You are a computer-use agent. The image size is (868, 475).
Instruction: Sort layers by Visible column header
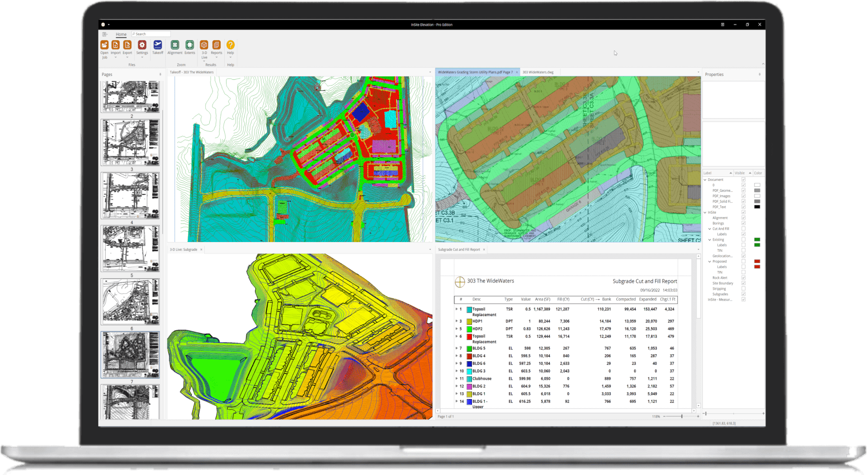tap(742, 173)
